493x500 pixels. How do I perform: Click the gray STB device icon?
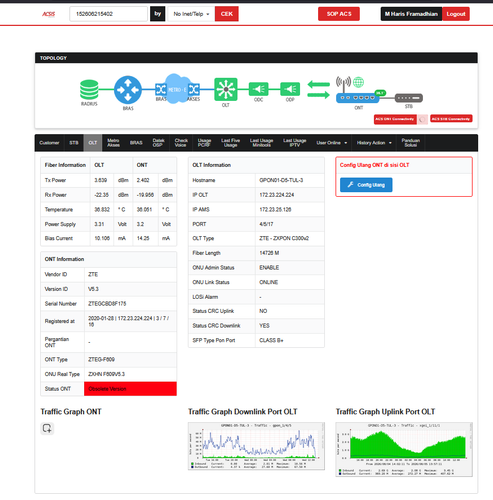pyautogui.click(x=409, y=98)
